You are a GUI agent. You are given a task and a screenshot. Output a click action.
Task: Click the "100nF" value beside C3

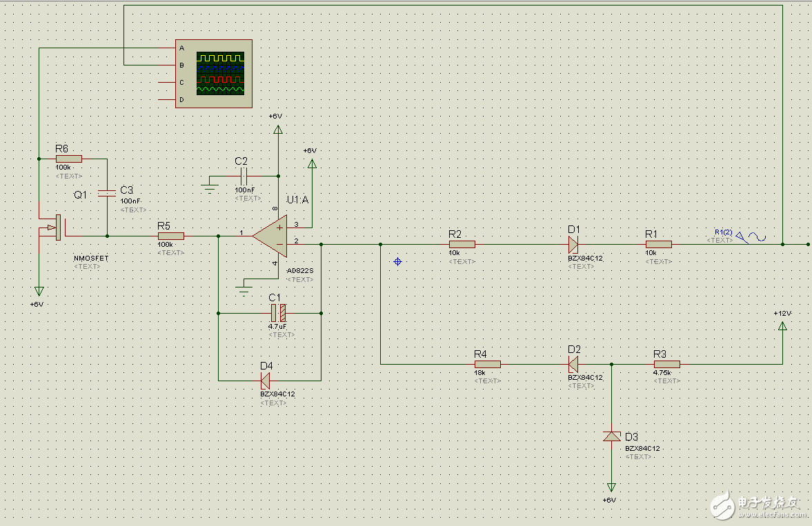pyautogui.click(x=130, y=201)
